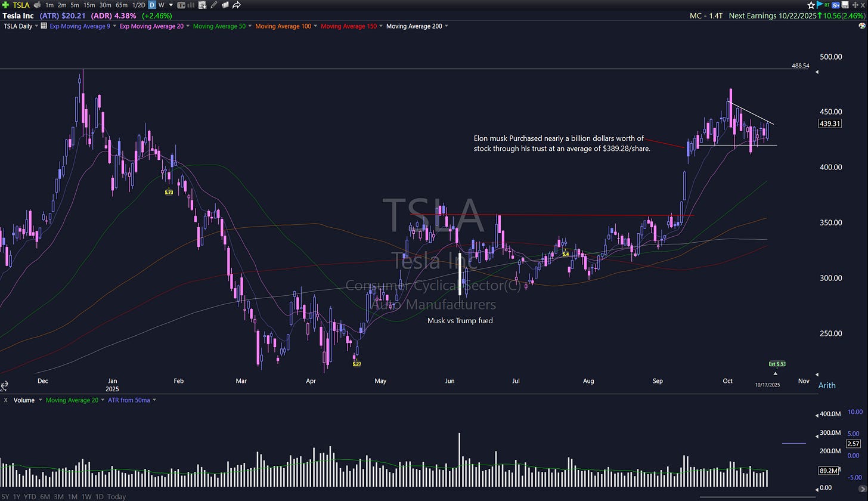868x501 pixels.
Task: Click the star favorite icon
Action: pos(811,5)
